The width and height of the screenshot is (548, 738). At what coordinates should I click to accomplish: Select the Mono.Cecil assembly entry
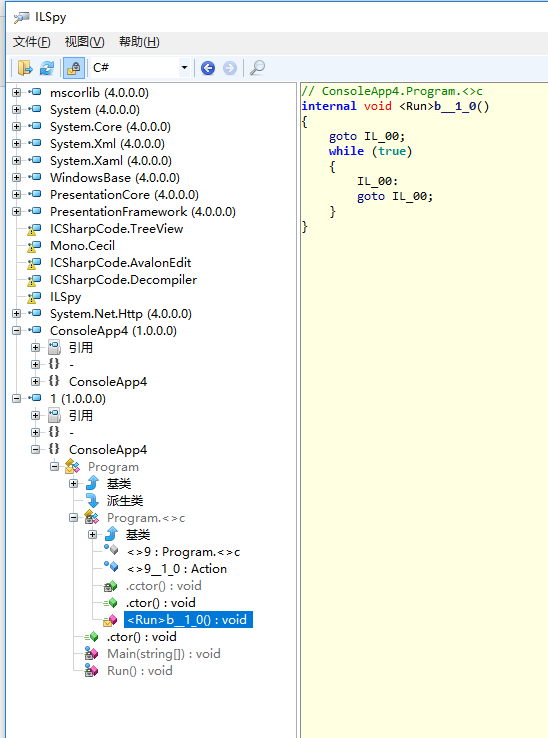82,246
